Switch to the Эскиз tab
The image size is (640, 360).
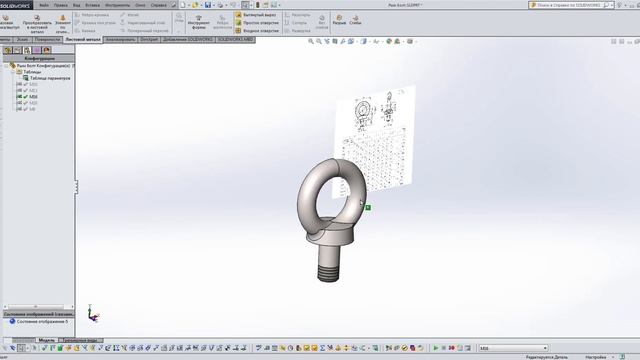pos(22,40)
